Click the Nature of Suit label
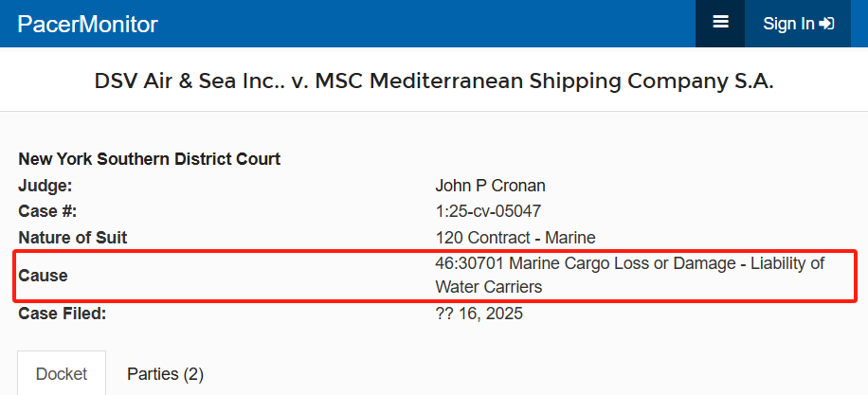 coord(73,238)
